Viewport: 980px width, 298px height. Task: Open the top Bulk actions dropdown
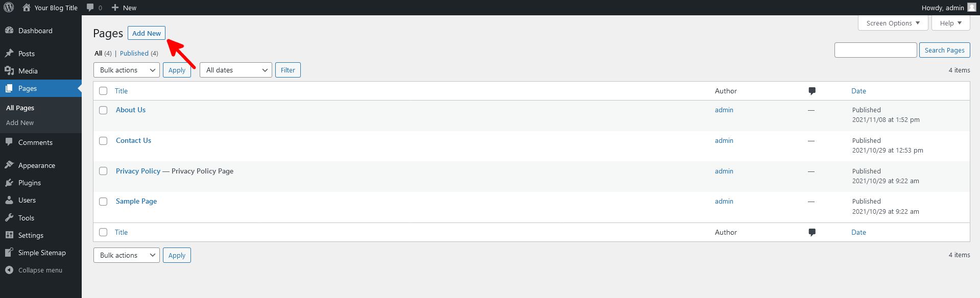point(127,70)
